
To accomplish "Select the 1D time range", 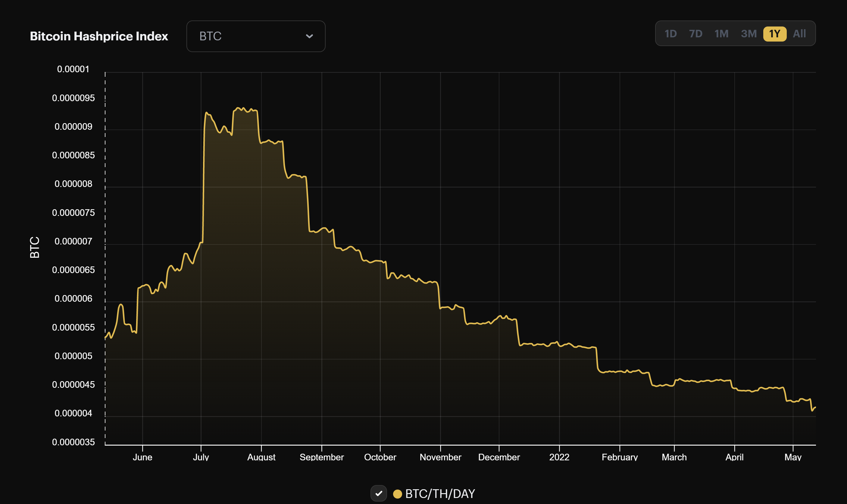I will tap(671, 34).
